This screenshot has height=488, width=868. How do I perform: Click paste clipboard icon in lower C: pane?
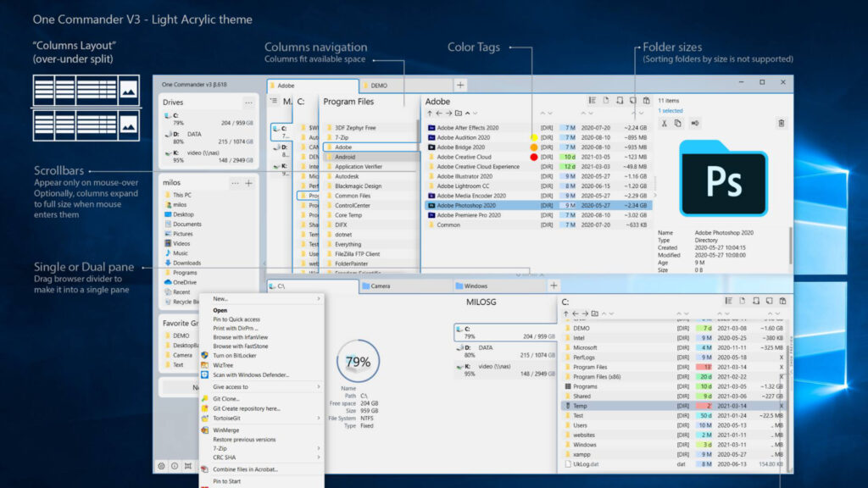[x=782, y=301]
